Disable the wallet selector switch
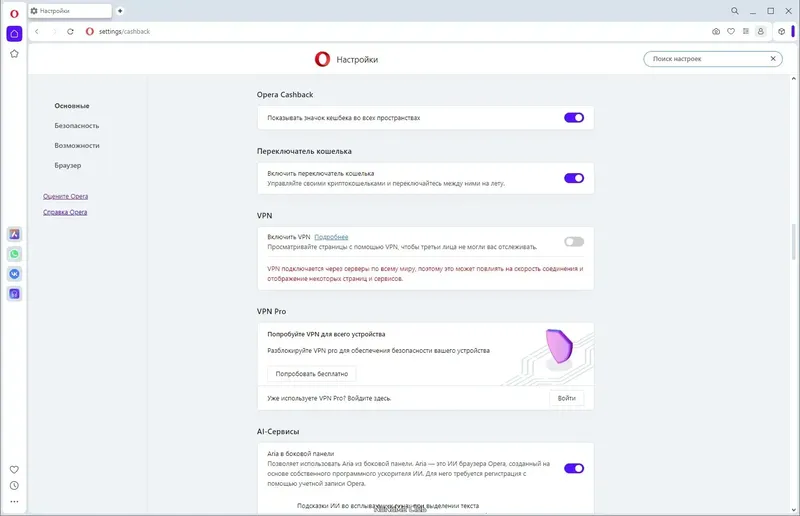Viewport: 800px width, 516px height. 574,178
